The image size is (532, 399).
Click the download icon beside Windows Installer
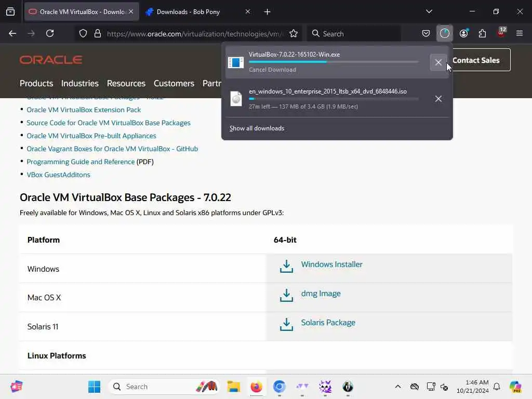[286, 267]
